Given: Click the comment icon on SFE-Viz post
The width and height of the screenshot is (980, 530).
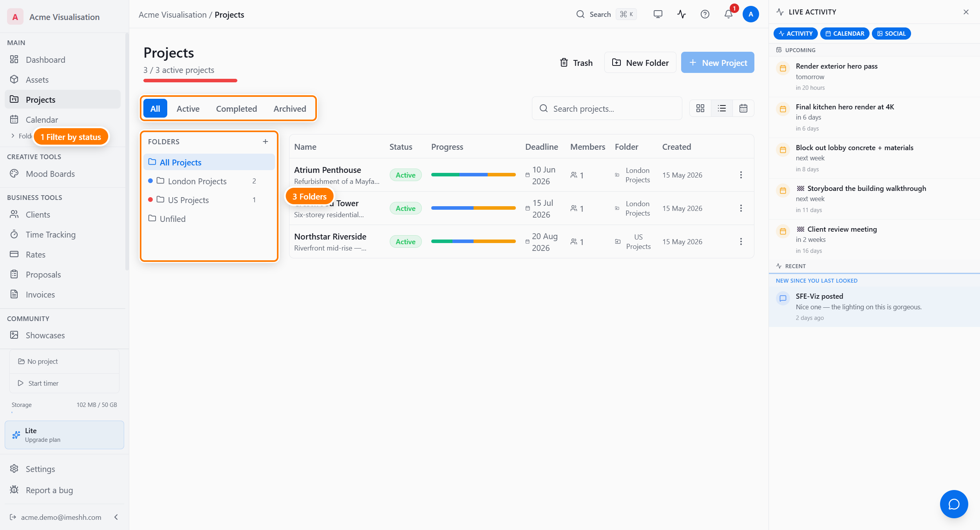Looking at the screenshot, I should coord(783,298).
